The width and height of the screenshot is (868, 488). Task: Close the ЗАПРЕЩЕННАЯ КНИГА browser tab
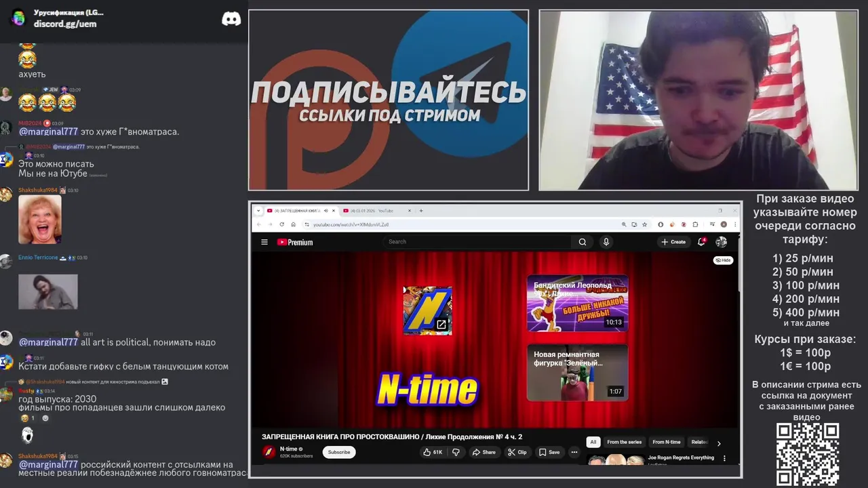[x=334, y=211]
